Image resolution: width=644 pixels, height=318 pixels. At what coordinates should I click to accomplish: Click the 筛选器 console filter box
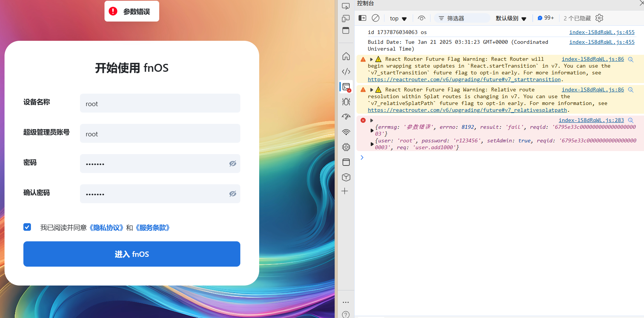coord(462,18)
